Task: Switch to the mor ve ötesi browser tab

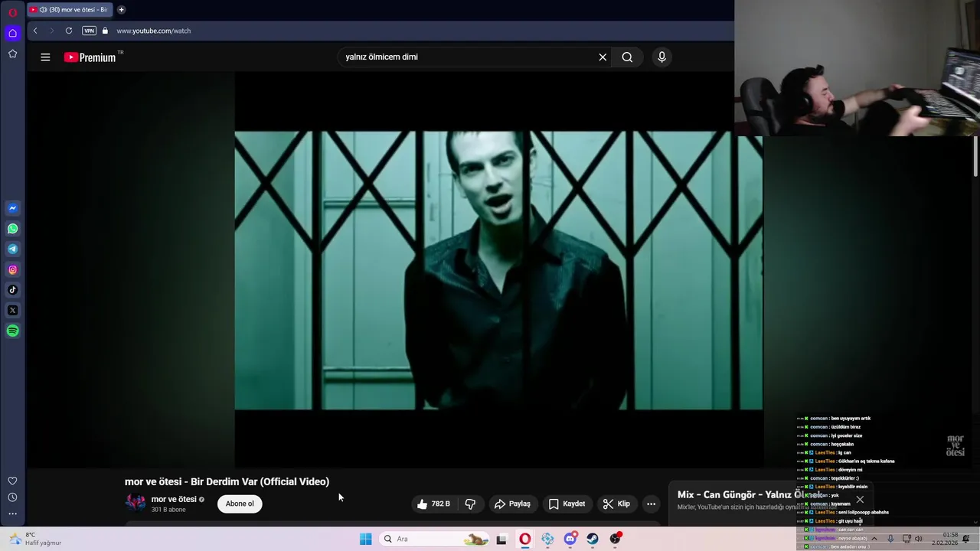Action: [x=69, y=10]
